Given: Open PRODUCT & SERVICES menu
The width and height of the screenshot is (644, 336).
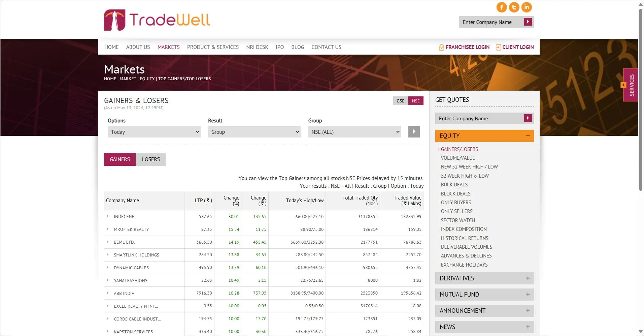Looking at the screenshot, I should (213, 47).
